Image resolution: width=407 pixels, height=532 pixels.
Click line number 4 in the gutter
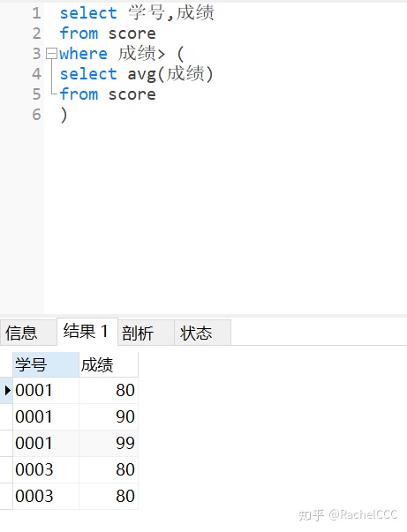pos(37,74)
